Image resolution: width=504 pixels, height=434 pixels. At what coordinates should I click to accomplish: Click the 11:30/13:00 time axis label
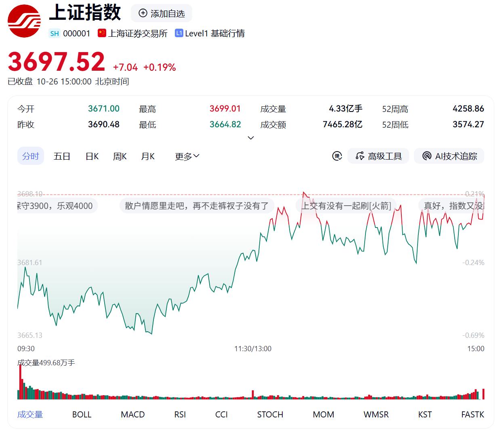(x=253, y=349)
